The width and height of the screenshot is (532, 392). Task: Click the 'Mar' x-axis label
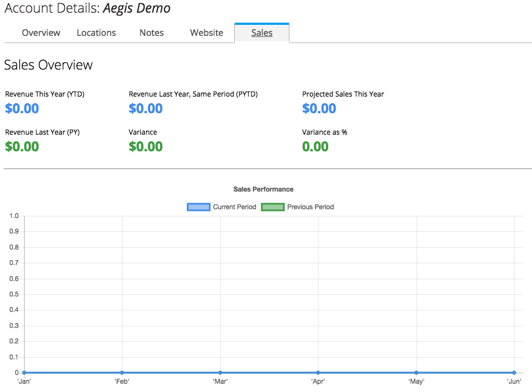(x=220, y=382)
